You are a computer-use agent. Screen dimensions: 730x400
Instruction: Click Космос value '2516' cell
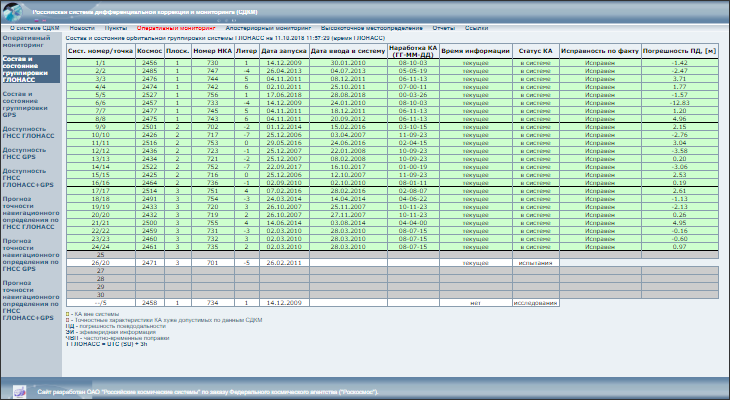[149, 143]
